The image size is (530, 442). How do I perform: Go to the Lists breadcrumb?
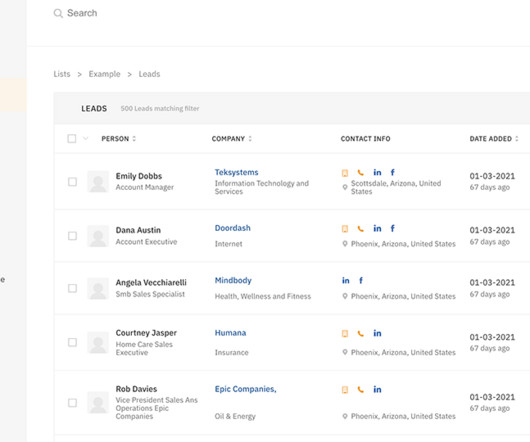coord(62,74)
